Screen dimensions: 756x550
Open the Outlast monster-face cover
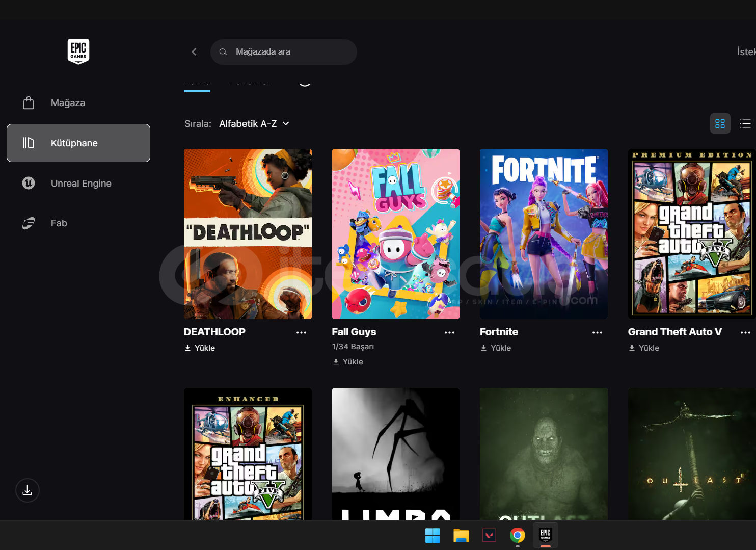click(544, 454)
